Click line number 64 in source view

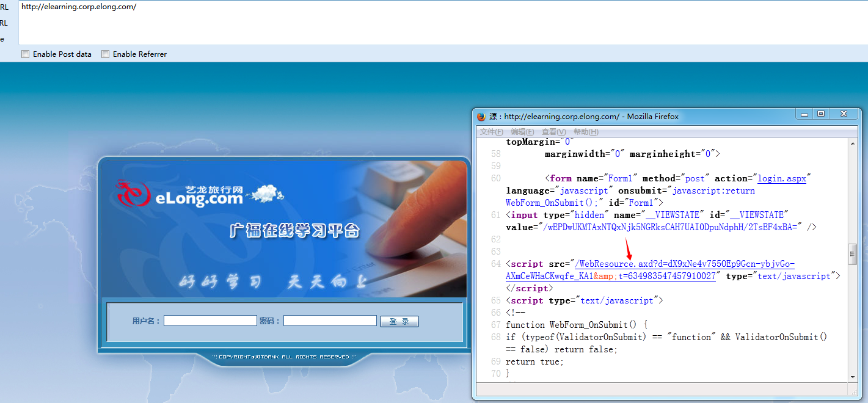tap(495, 264)
